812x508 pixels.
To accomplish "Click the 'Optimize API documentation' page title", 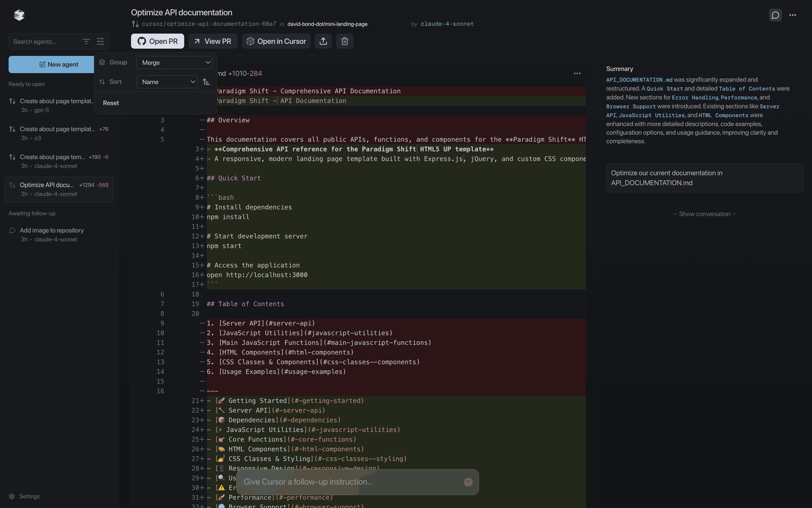I will coord(181,12).
